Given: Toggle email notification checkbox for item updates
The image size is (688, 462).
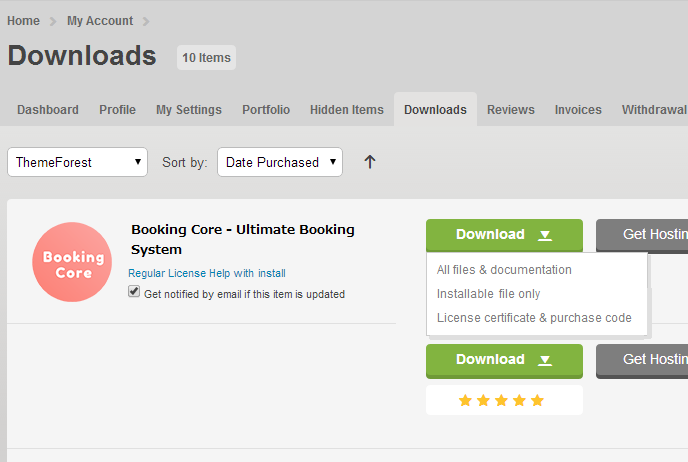Looking at the screenshot, I should point(135,293).
